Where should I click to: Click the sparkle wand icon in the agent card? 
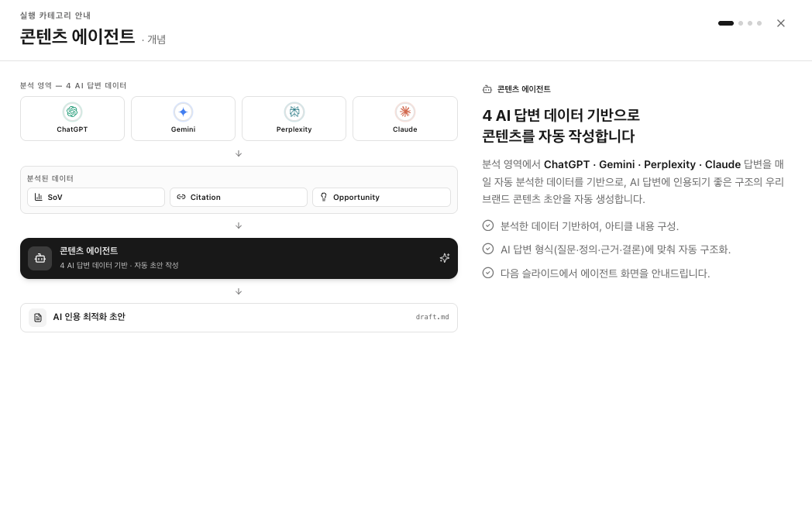coord(444,258)
